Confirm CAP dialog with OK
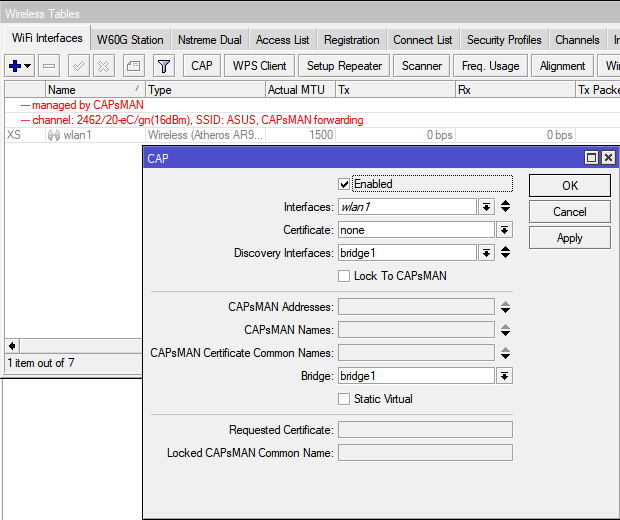Viewport: 620px width, 520px height. (x=570, y=185)
